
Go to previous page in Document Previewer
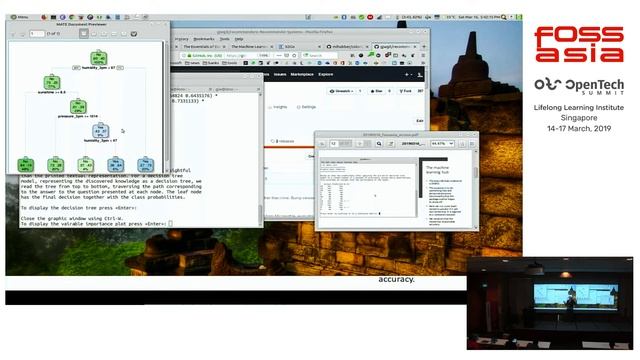13,33
